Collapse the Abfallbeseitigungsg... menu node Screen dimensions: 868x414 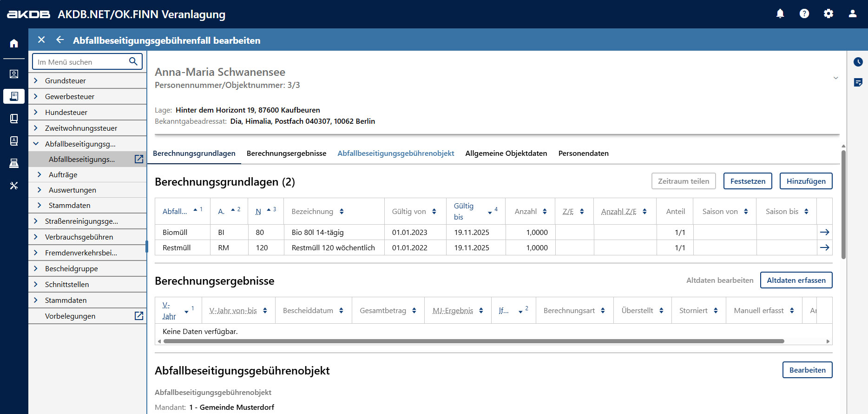click(36, 144)
